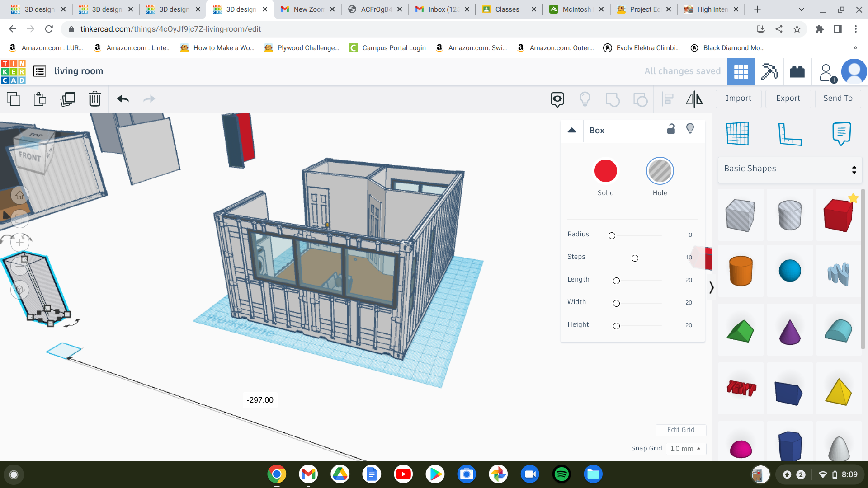Click the Export button

click(x=788, y=99)
